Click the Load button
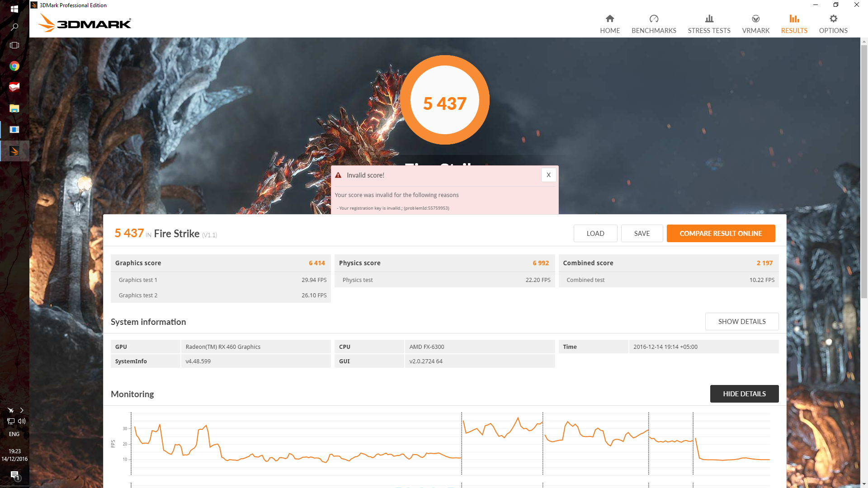The height and width of the screenshot is (488, 868). (595, 233)
